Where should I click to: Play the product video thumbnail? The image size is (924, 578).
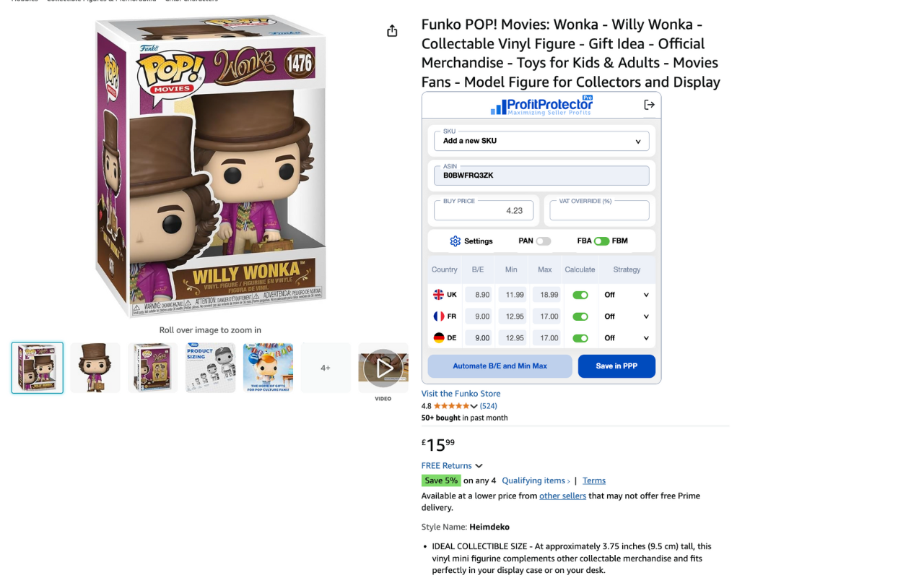pos(383,368)
